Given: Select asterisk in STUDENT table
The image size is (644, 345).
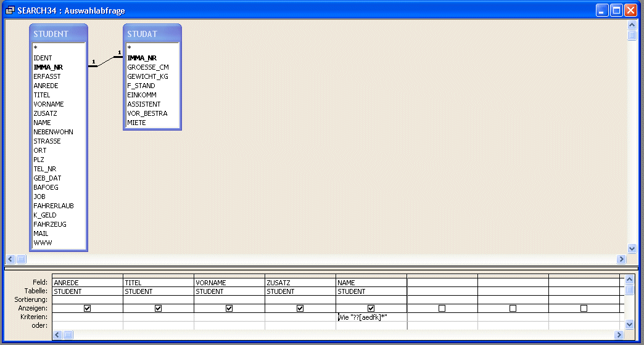Looking at the screenshot, I should pos(36,49).
